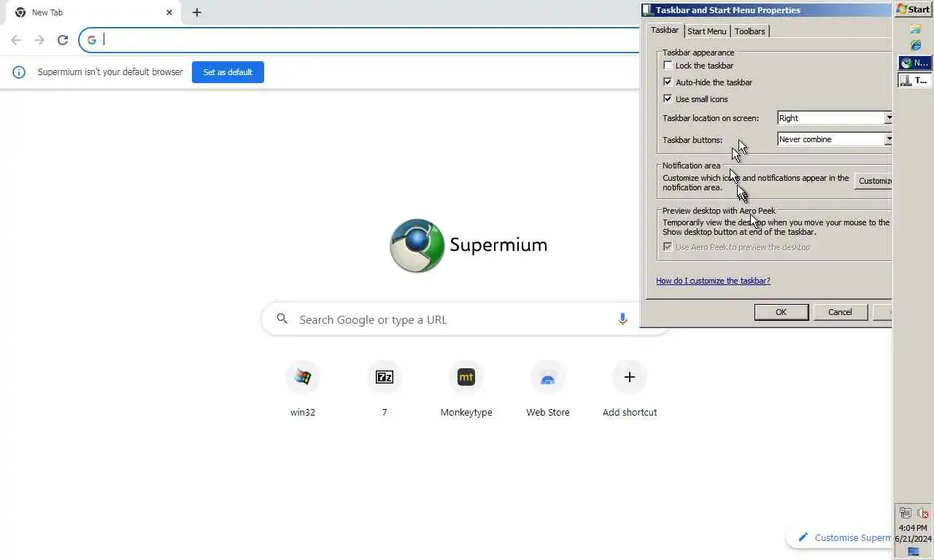The height and width of the screenshot is (560, 934).
Task: Open the Web Store shortcut
Action: point(548,377)
